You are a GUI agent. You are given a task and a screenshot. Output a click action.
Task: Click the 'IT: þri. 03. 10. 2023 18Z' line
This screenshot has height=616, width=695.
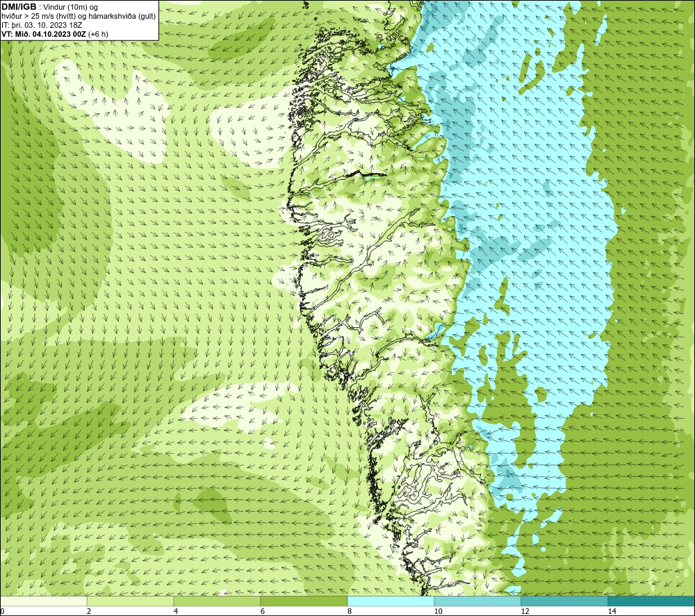42,25
